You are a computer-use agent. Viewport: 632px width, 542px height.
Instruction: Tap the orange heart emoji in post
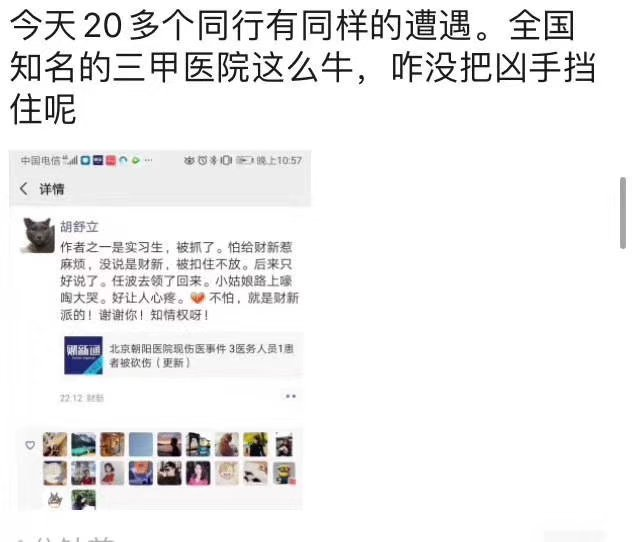click(198, 298)
